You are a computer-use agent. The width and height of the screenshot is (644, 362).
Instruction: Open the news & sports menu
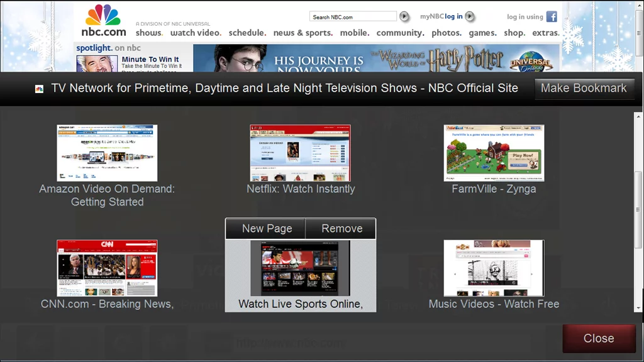pyautogui.click(x=303, y=33)
